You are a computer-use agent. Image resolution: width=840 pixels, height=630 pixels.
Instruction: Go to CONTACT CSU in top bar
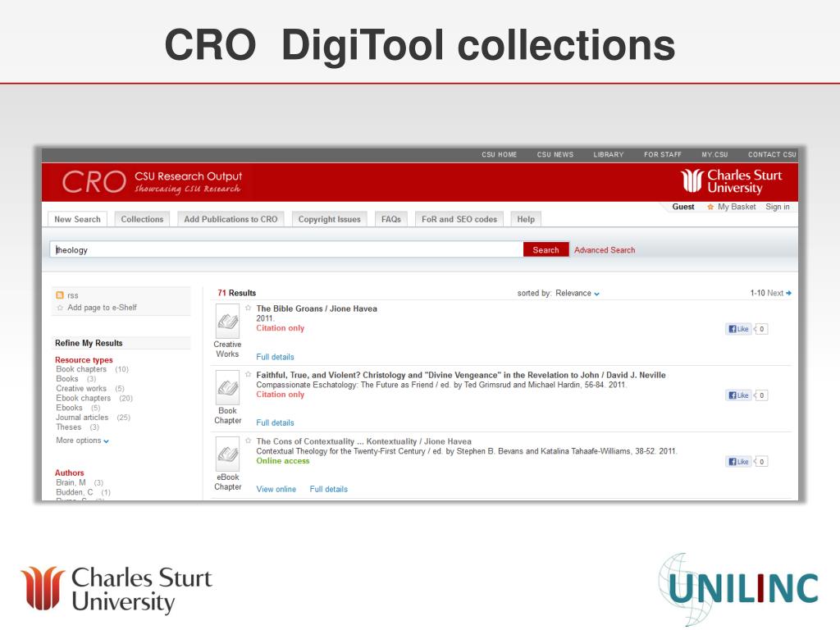point(772,154)
